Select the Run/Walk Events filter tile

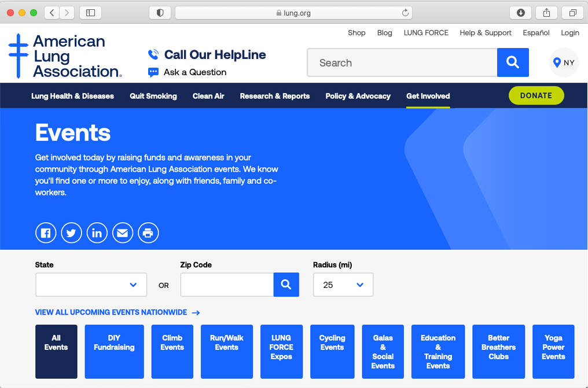click(226, 352)
